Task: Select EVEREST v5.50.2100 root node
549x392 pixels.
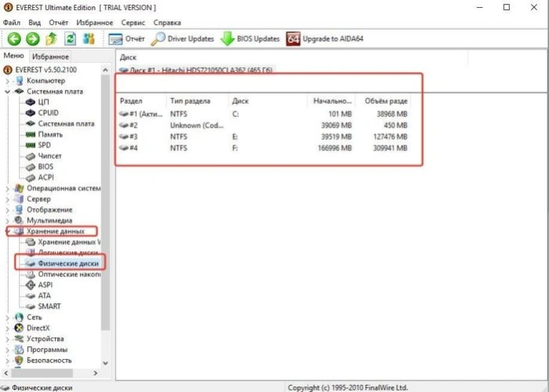Action: tap(46, 70)
